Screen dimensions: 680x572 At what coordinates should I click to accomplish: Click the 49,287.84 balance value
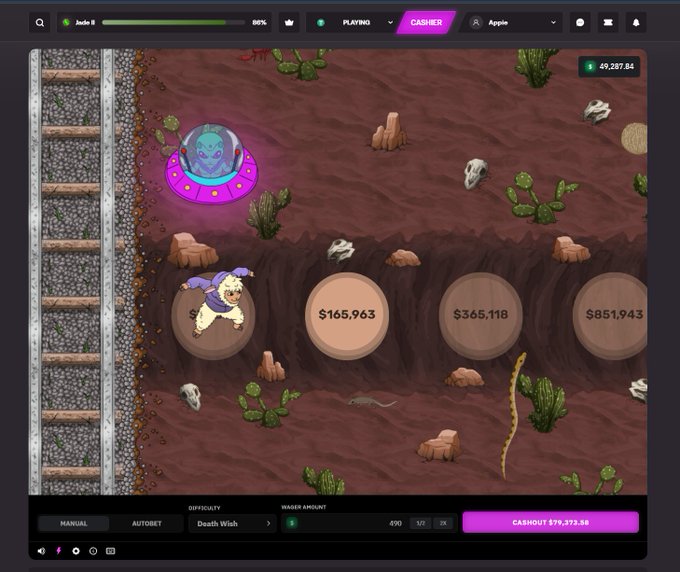coord(616,66)
